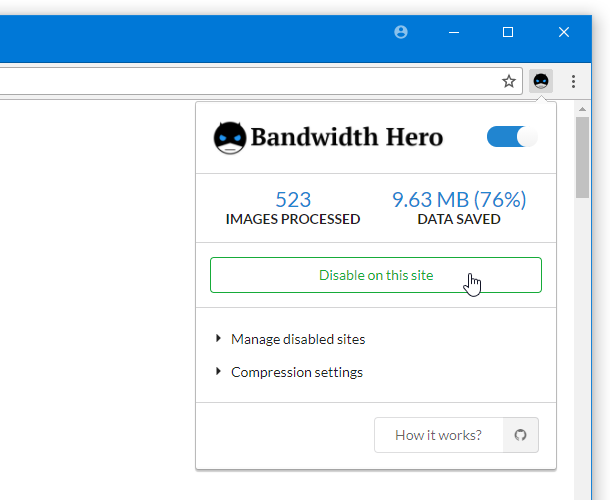
Task: Click the 523 images processed counter
Action: click(x=293, y=208)
